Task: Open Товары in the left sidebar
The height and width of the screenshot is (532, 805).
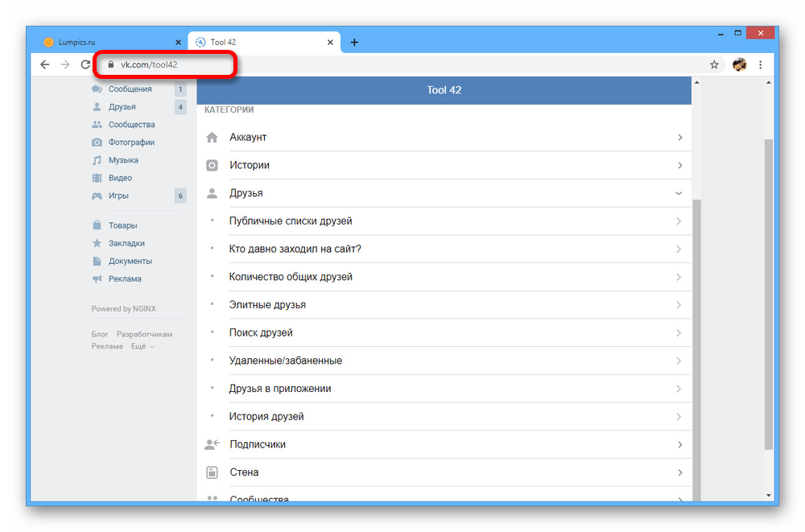Action: [122, 225]
